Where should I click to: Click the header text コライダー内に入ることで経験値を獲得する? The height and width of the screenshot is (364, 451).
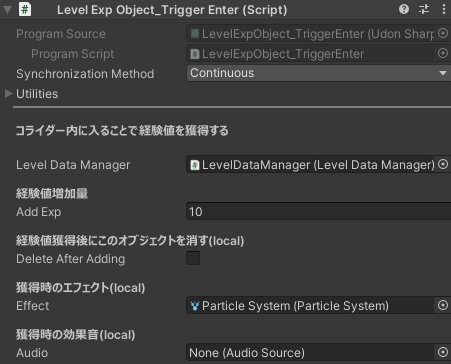tap(122, 130)
